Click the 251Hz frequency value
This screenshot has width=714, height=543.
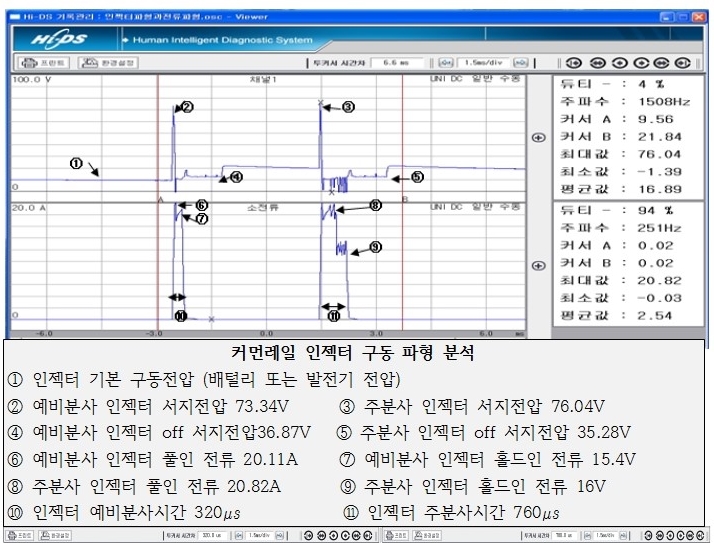(x=659, y=228)
